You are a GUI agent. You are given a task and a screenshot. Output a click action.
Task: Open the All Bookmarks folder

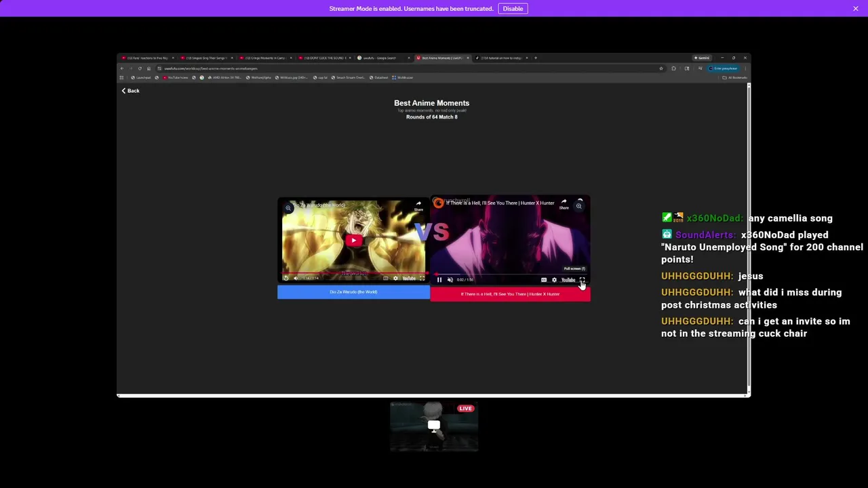pyautogui.click(x=735, y=77)
